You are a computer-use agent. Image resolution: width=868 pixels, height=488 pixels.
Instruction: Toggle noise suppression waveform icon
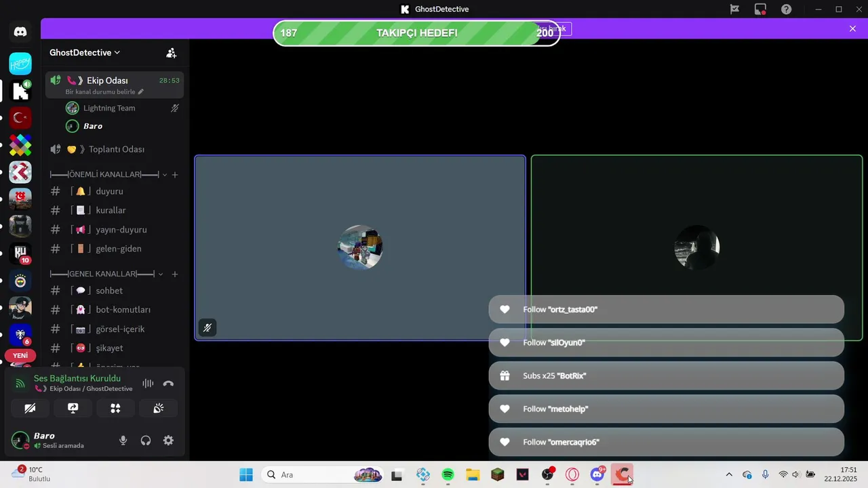[148, 384]
